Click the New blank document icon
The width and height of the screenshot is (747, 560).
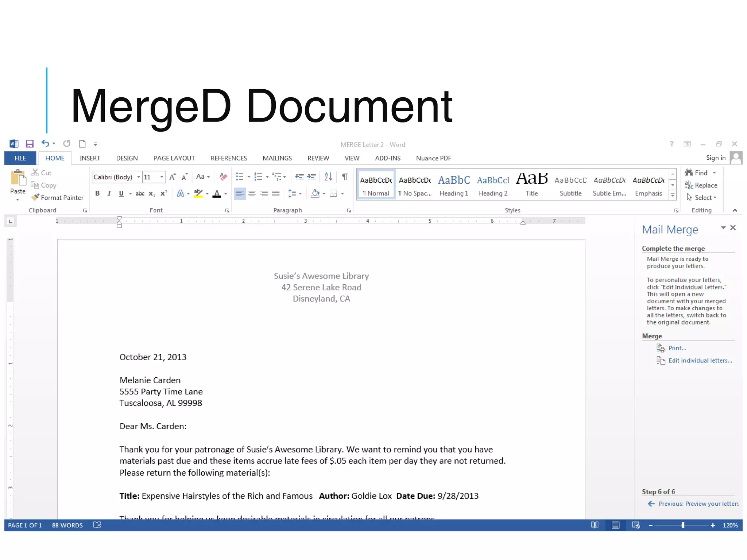click(82, 144)
